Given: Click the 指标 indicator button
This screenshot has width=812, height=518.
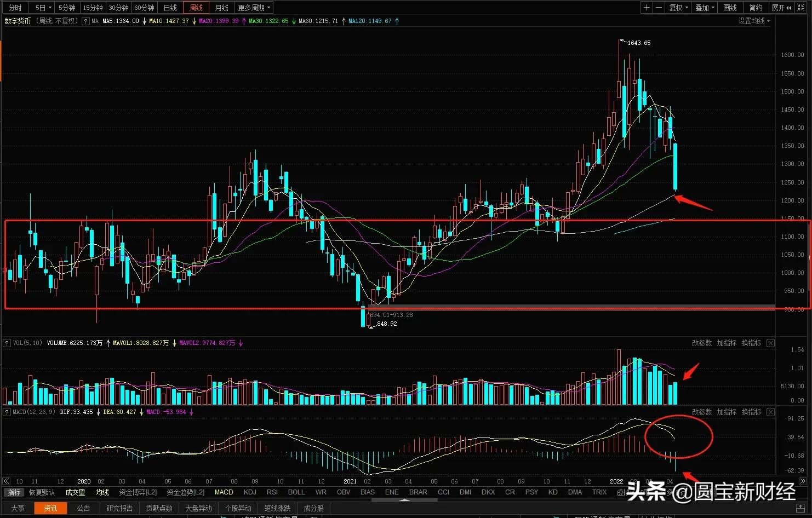Looking at the screenshot, I should (14, 492).
